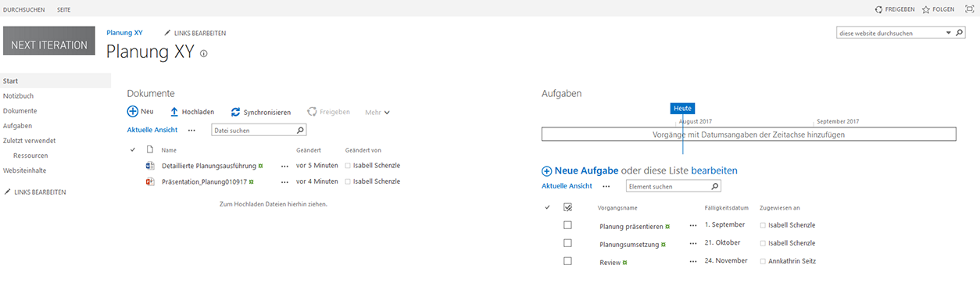This screenshot has width=980, height=287.
Task: Click Neu plus button in Dokumente
Action: pyautogui.click(x=141, y=112)
